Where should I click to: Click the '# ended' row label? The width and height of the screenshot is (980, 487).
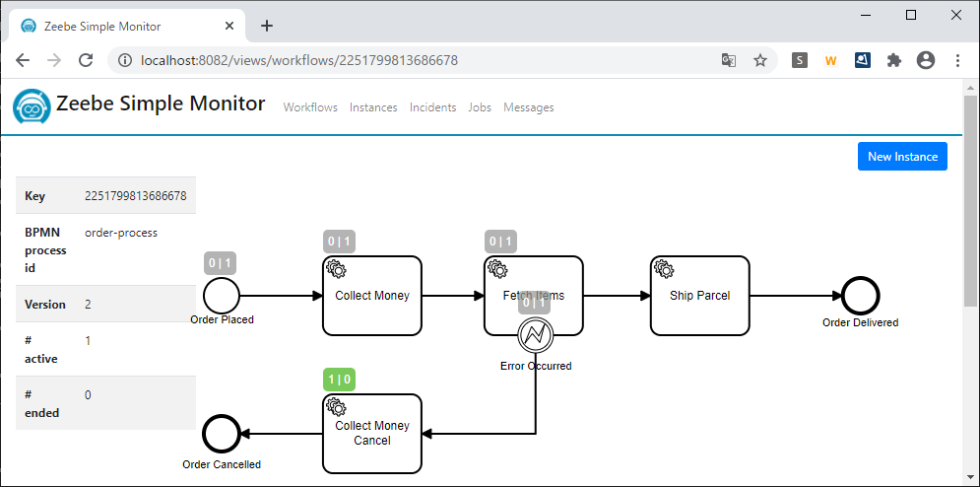[42, 404]
